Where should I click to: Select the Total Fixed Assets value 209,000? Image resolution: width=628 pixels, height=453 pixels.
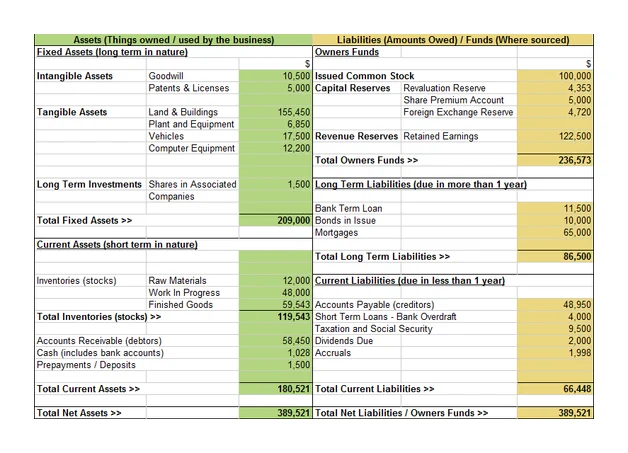coord(294,221)
